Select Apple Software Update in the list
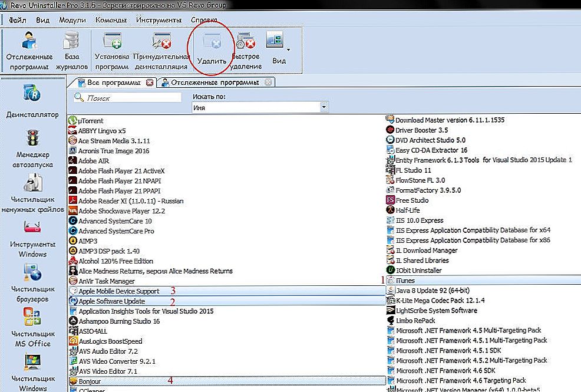The height and width of the screenshot is (392, 581). pos(111,301)
